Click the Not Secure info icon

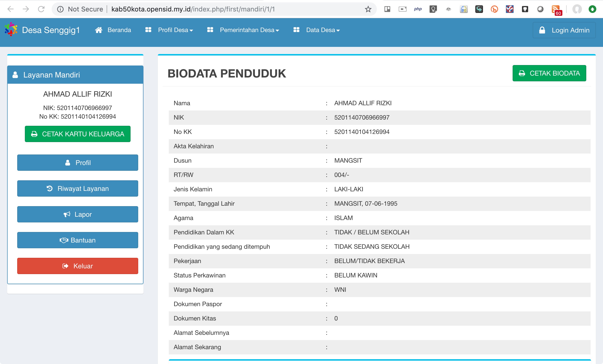(60, 9)
